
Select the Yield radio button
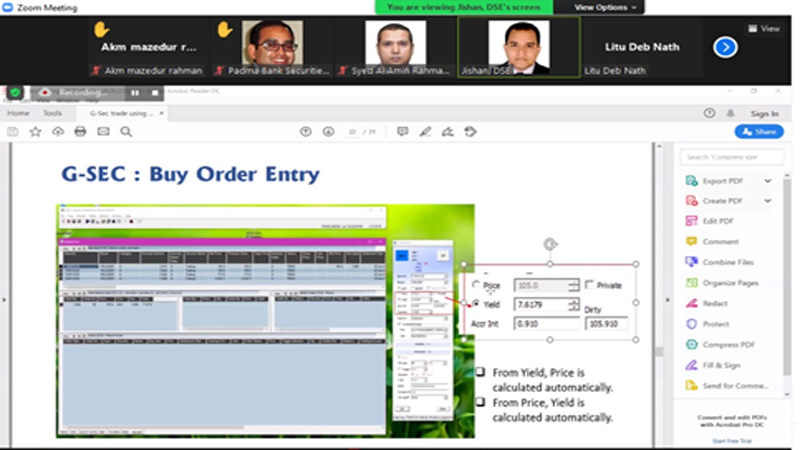click(x=475, y=304)
